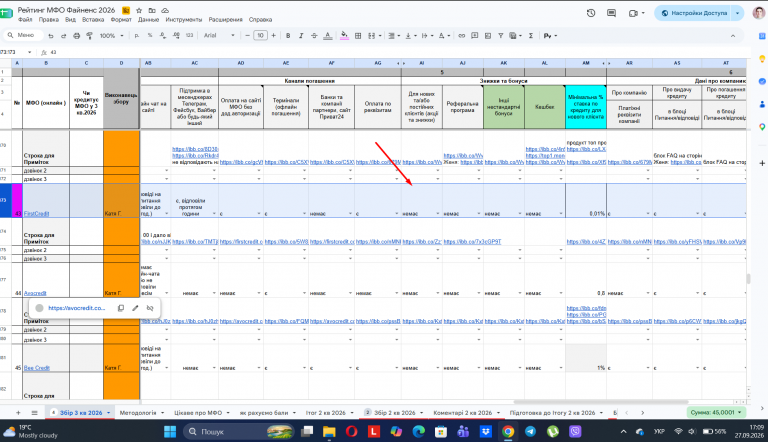
Task: Activate the paint format roller tool
Action: coord(89,36)
